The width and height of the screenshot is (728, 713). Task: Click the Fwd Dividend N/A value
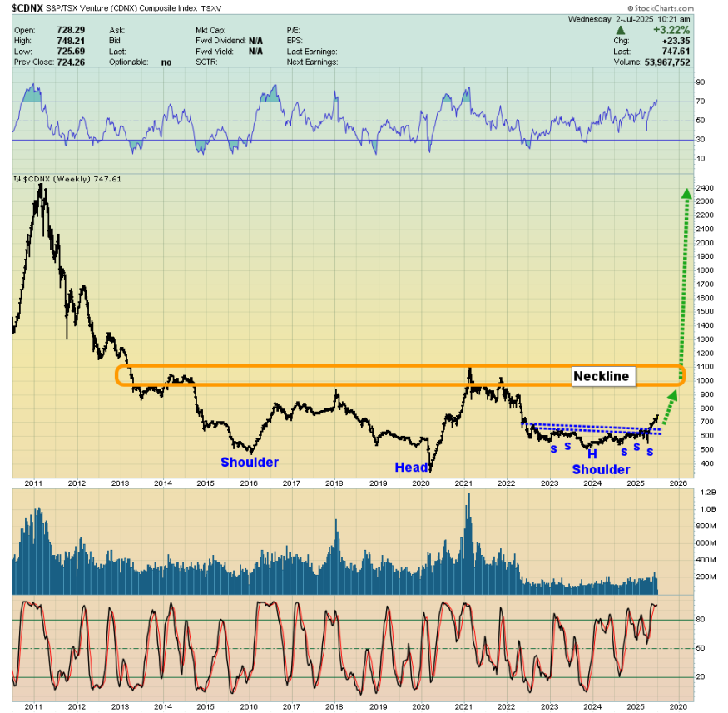tap(255, 41)
